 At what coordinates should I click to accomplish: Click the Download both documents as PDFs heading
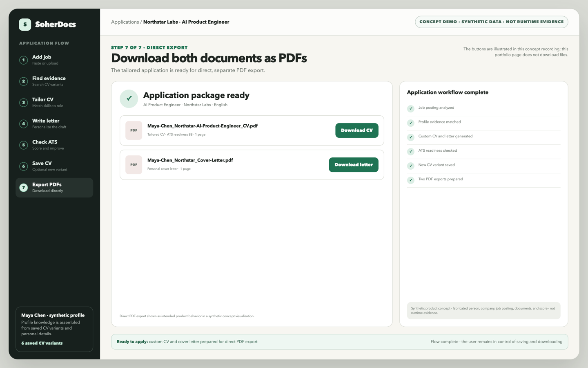click(x=209, y=58)
